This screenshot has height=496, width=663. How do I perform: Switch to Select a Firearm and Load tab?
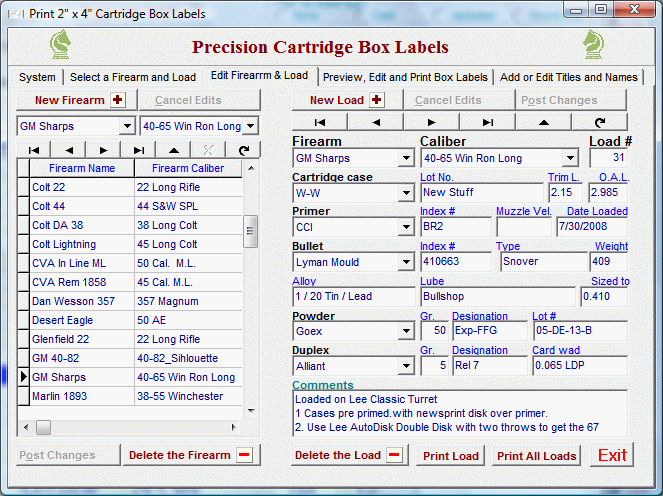click(133, 77)
